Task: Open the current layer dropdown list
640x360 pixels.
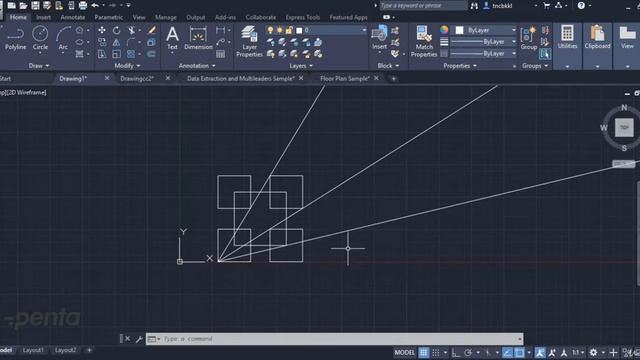Action: [x=364, y=30]
